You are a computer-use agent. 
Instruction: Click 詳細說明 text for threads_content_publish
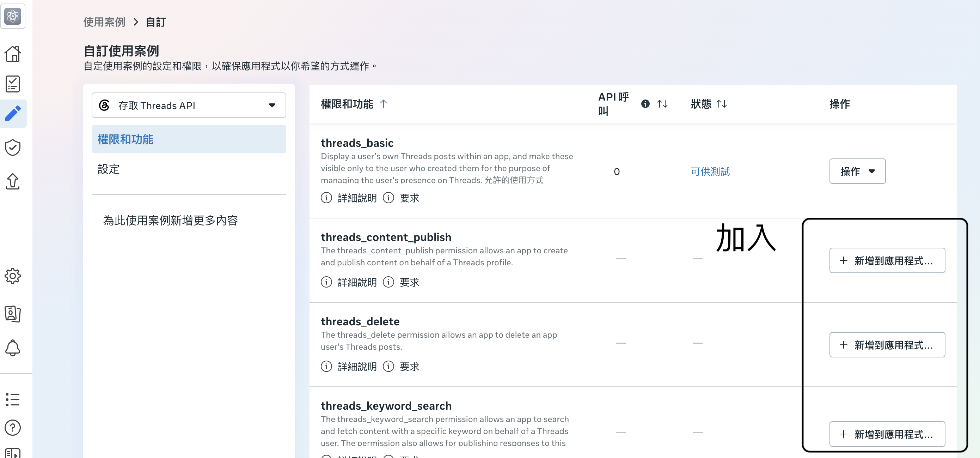click(357, 282)
